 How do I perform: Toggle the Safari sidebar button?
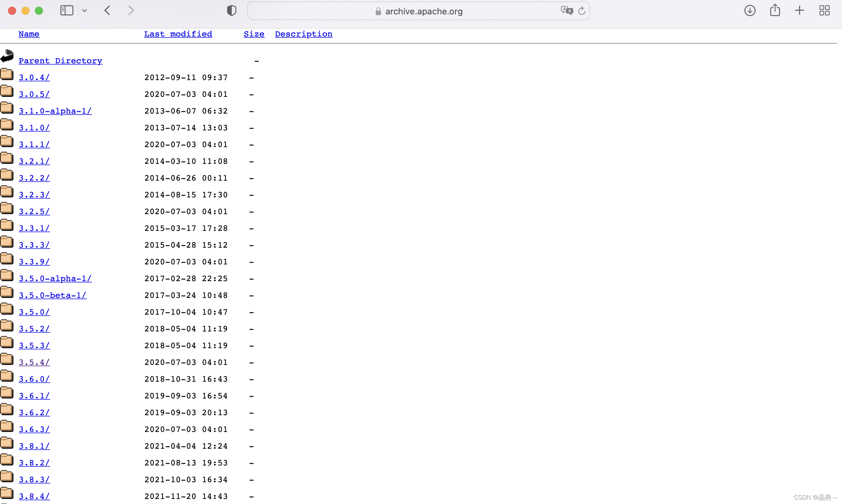coord(67,10)
